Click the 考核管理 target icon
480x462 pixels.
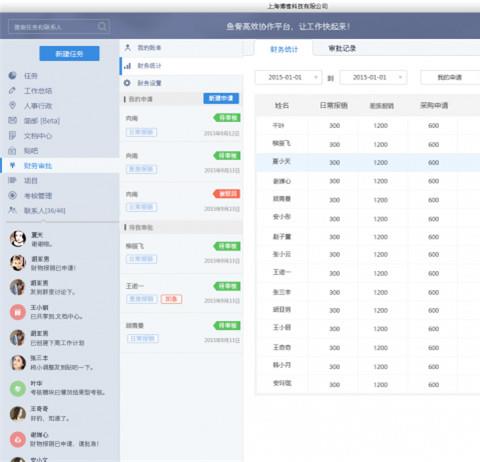12,195
